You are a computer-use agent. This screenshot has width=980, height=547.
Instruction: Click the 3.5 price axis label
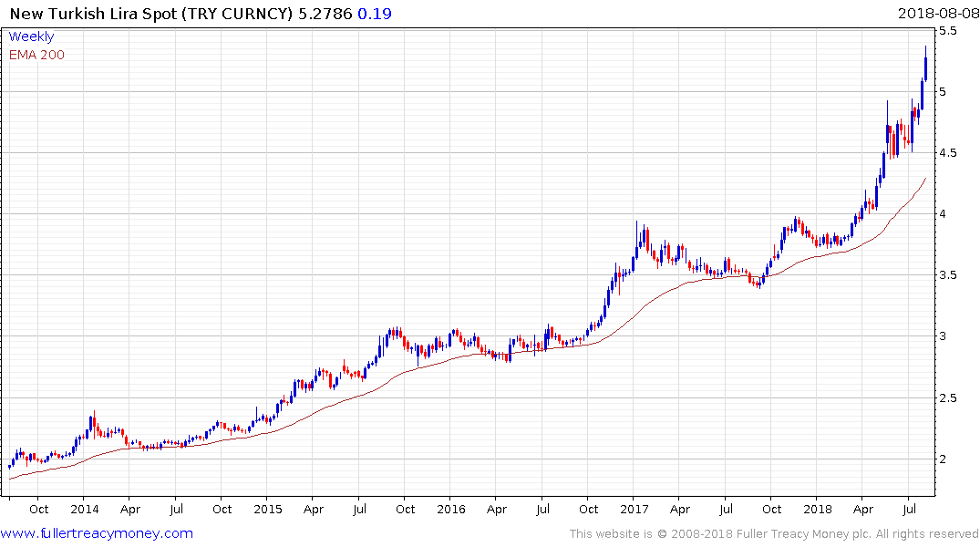(947, 275)
